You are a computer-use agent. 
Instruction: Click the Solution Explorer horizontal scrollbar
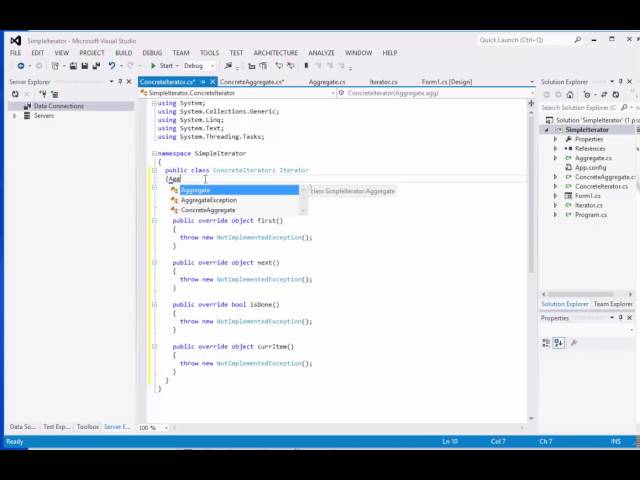(x=580, y=294)
